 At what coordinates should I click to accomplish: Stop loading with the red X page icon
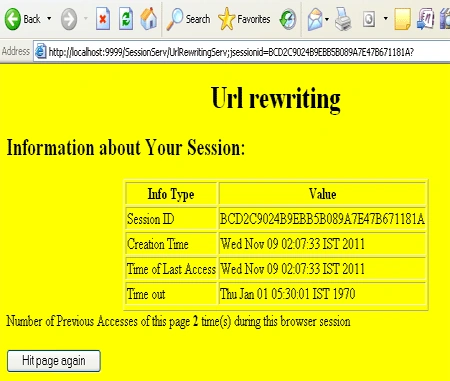point(103,19)
